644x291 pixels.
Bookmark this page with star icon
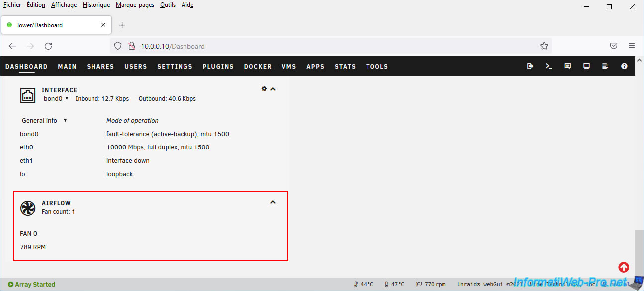tap(544, 46)
